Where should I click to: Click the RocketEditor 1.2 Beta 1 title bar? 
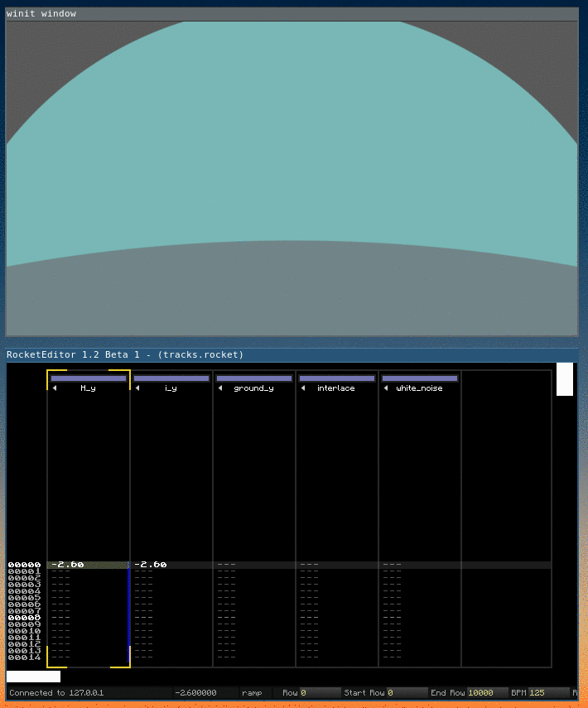tap(292, 355)
